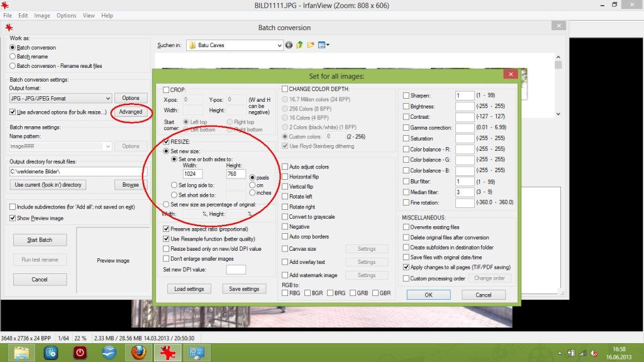
Task: Open Firefox from the taskbar
Action: (138, 353)
